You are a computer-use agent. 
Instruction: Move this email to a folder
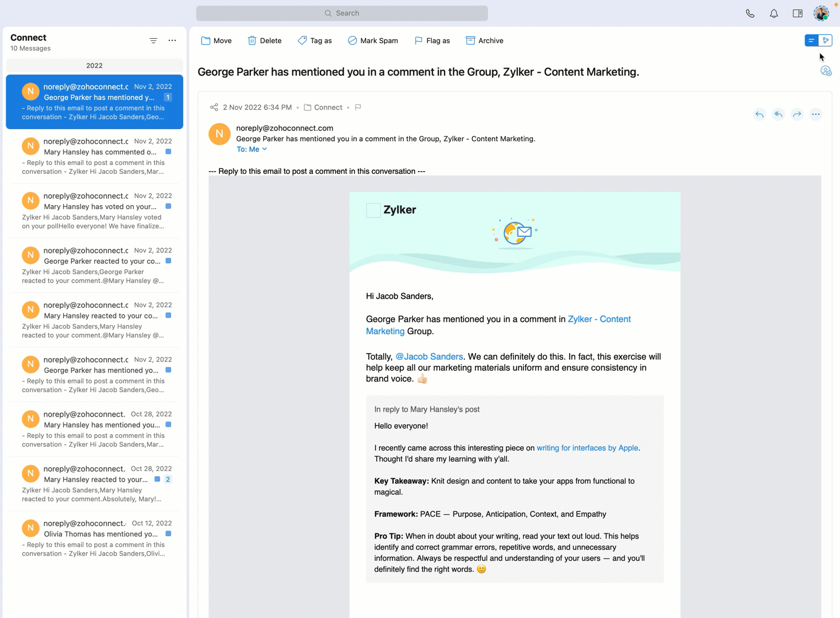[x=216, y=41]
